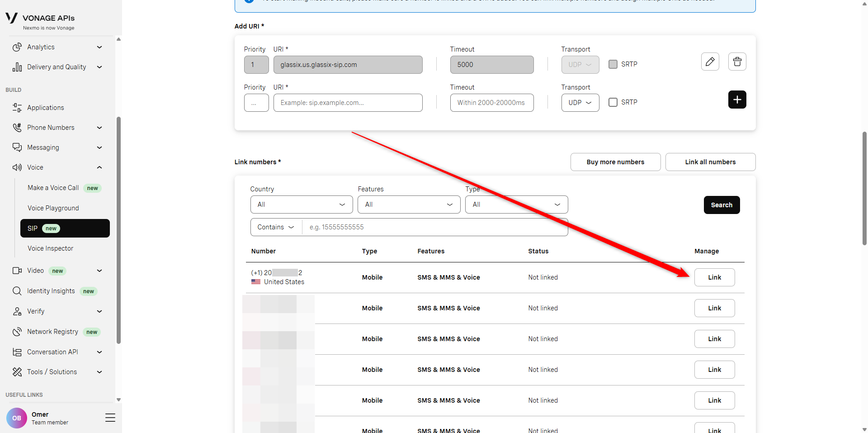Click the Delivery and Quality bar chart icon
The width and height of the screenshot is (868, 433).
point(17,67)
